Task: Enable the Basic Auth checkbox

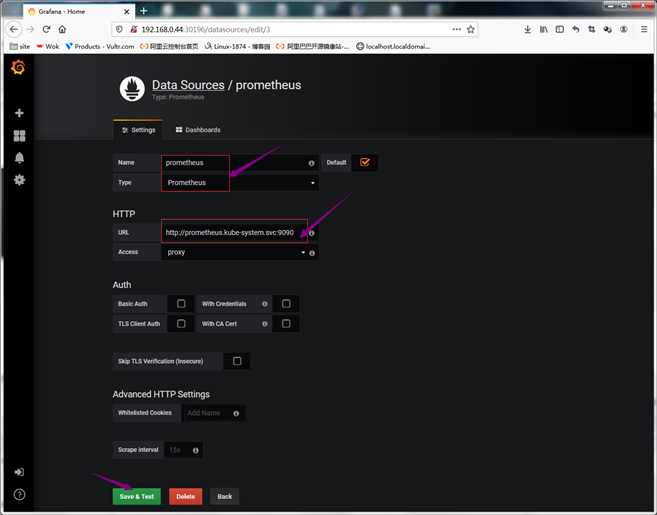Action: (x=181, y=303)
